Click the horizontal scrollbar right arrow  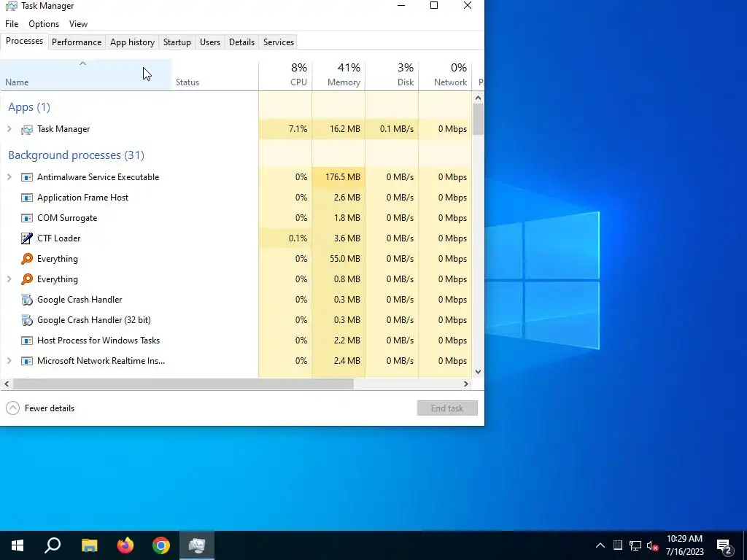coord(466,384)
